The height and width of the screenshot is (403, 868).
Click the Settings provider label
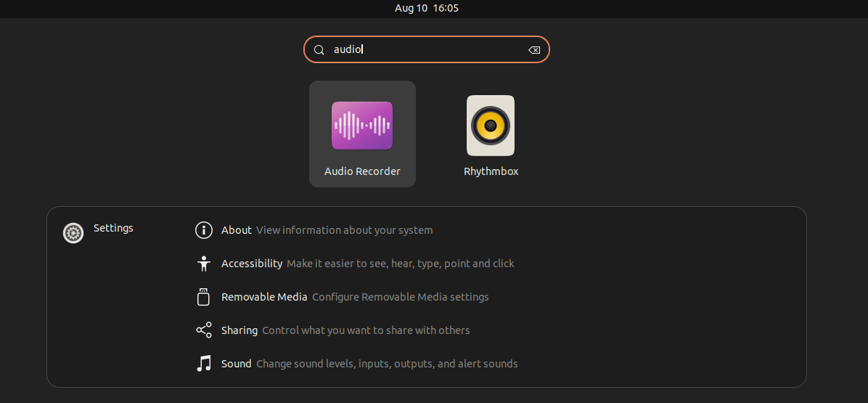pyautogui.click(x=113, y=228)
